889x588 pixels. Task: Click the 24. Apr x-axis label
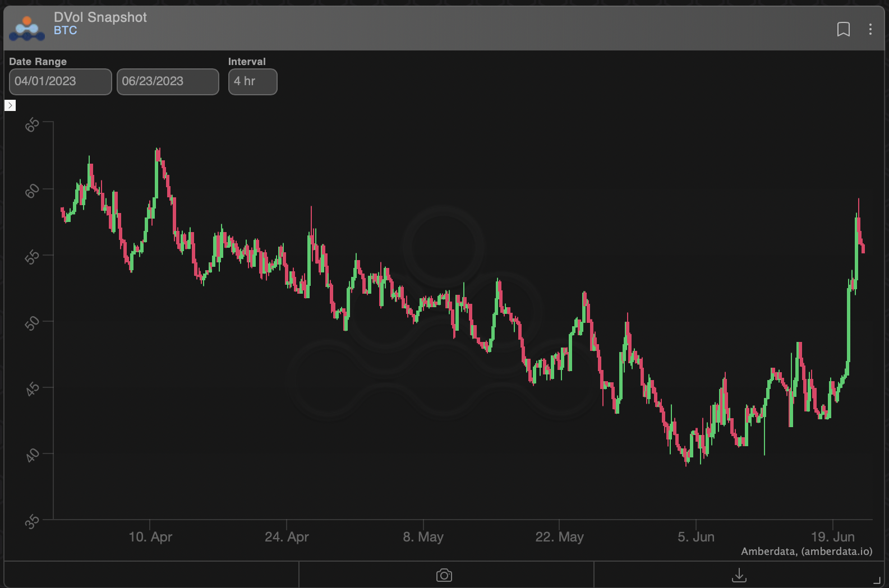pyautogui.click(x=287, y=537)
